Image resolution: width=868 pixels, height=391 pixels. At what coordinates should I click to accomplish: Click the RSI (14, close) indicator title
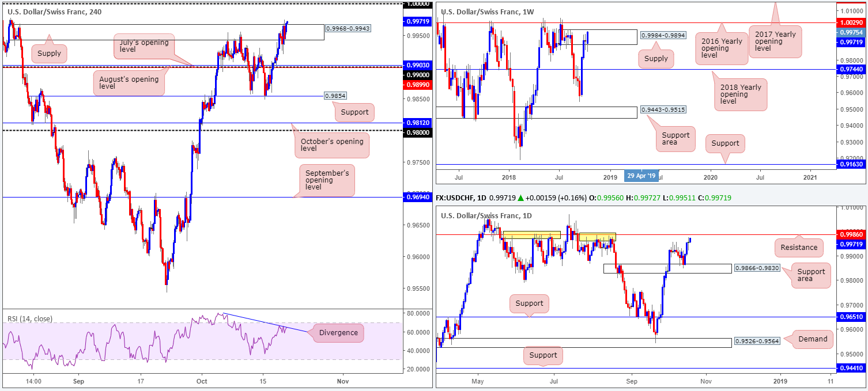click(29, 318)
